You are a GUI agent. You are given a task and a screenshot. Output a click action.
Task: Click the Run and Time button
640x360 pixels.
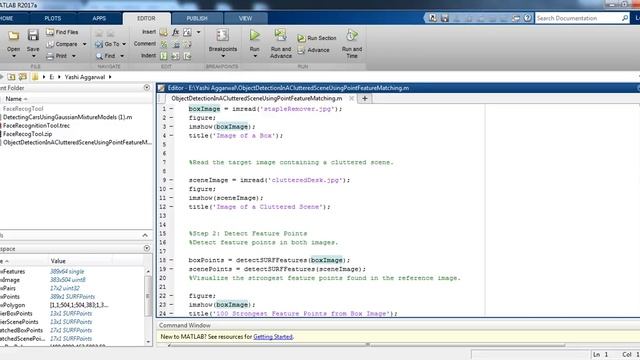pyautogui.click(x=352, y=43)
